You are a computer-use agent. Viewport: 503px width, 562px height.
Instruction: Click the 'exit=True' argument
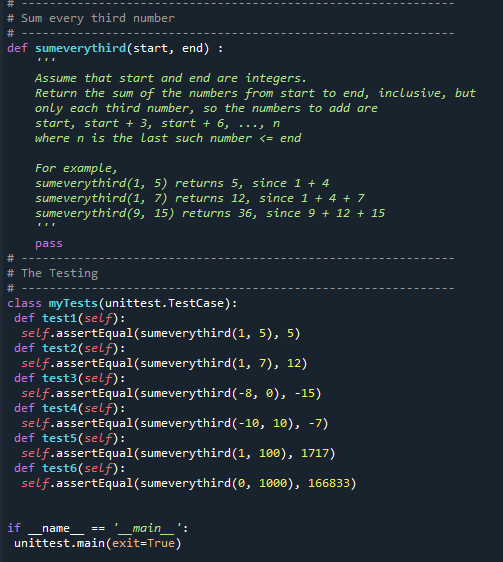coord(143,543)
